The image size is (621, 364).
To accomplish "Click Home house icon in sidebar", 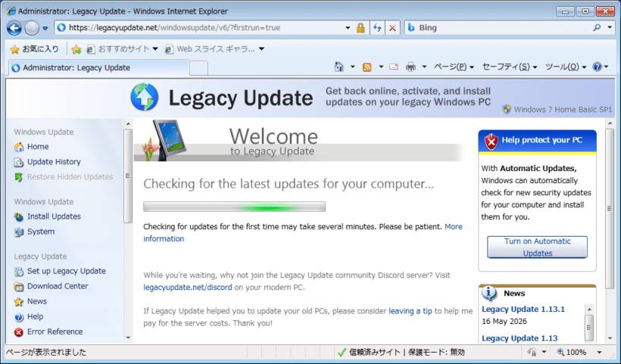I will tap(19, 147).
